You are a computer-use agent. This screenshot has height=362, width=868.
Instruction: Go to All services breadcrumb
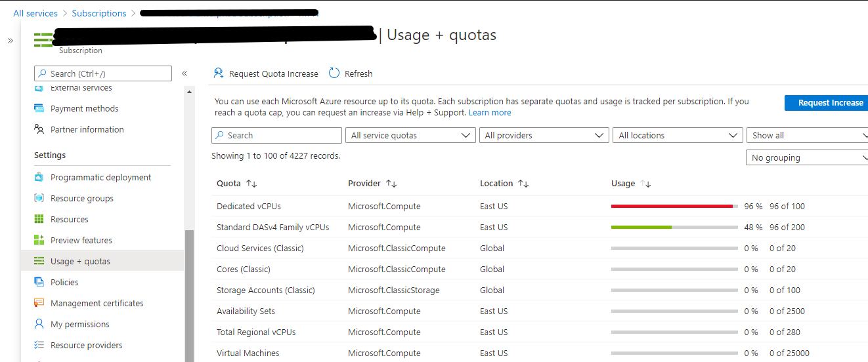click(35, 13)
